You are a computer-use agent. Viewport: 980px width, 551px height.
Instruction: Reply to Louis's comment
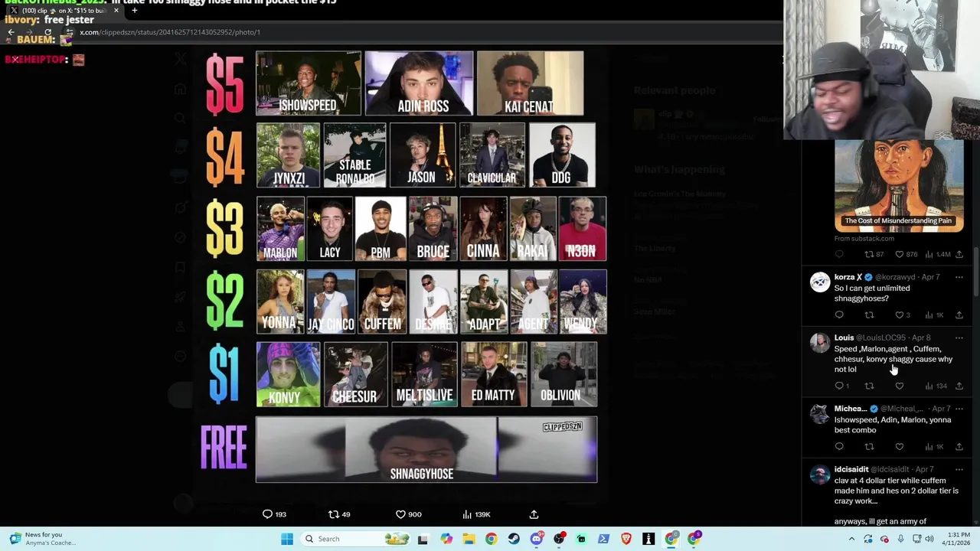pos(841,386)
